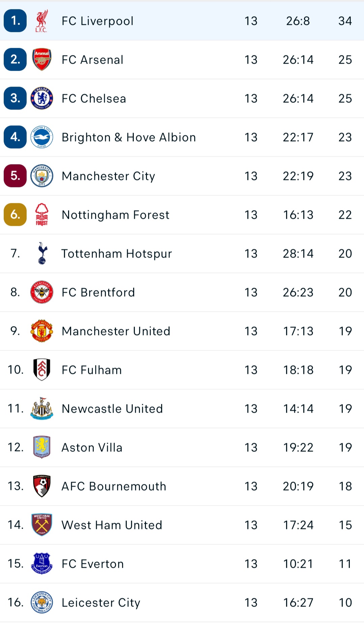Screen dimensions: 364x623
Task: Tap the Manchester City crest
Action: (42, 176)
